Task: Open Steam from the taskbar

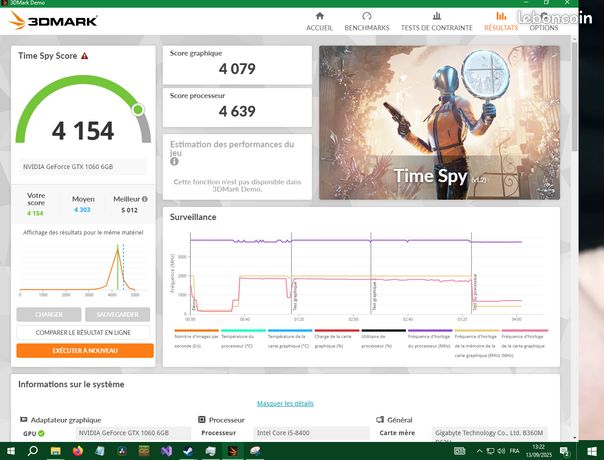Action: point(188,451)
